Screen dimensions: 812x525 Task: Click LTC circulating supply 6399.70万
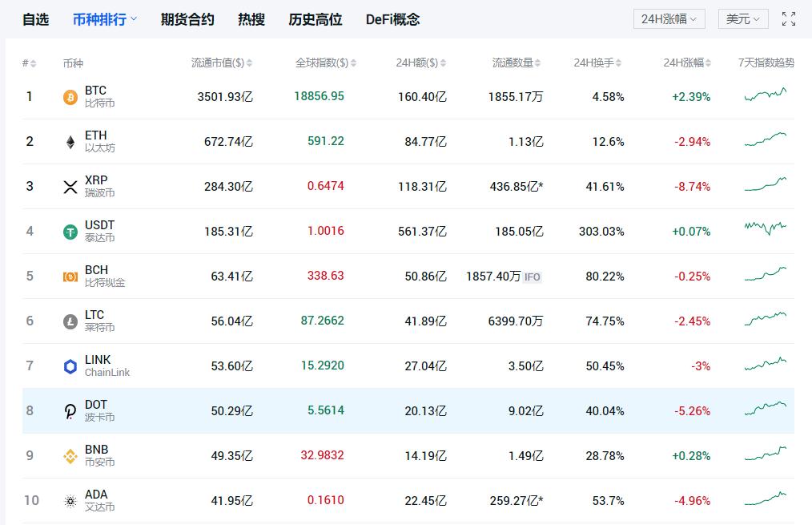515,321
